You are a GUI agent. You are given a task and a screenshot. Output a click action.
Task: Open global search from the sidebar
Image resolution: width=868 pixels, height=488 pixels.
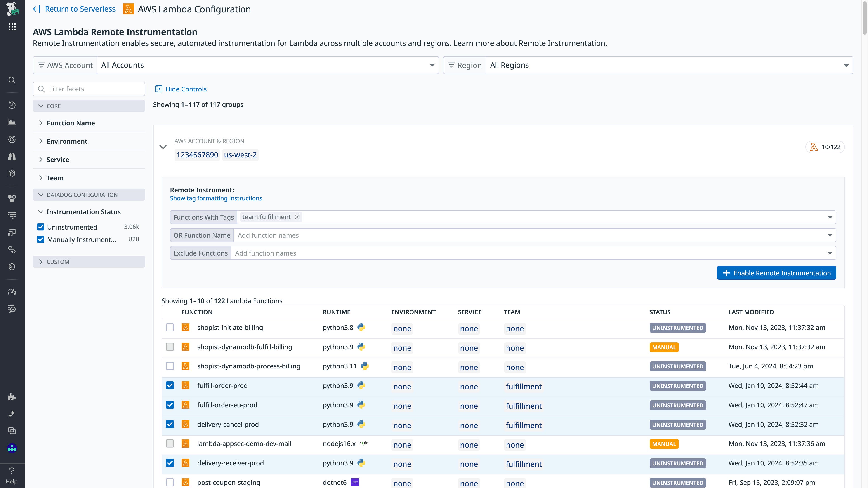pos(12,80)
